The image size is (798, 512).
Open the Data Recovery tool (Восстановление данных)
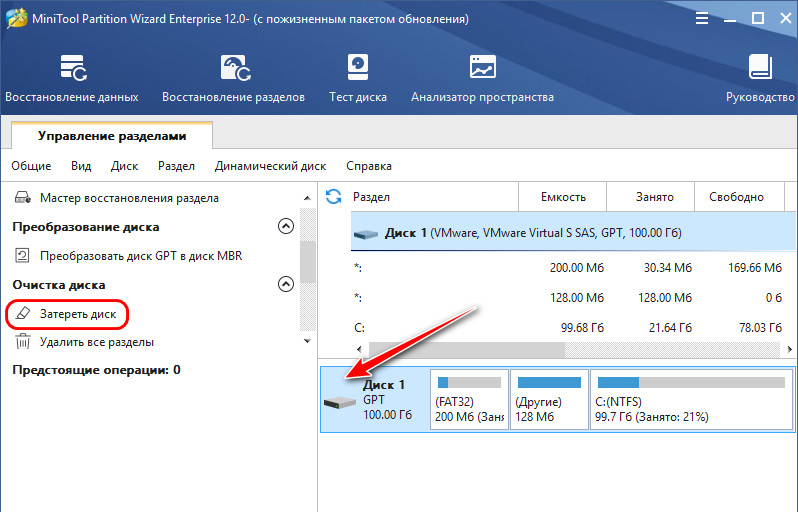72,78
